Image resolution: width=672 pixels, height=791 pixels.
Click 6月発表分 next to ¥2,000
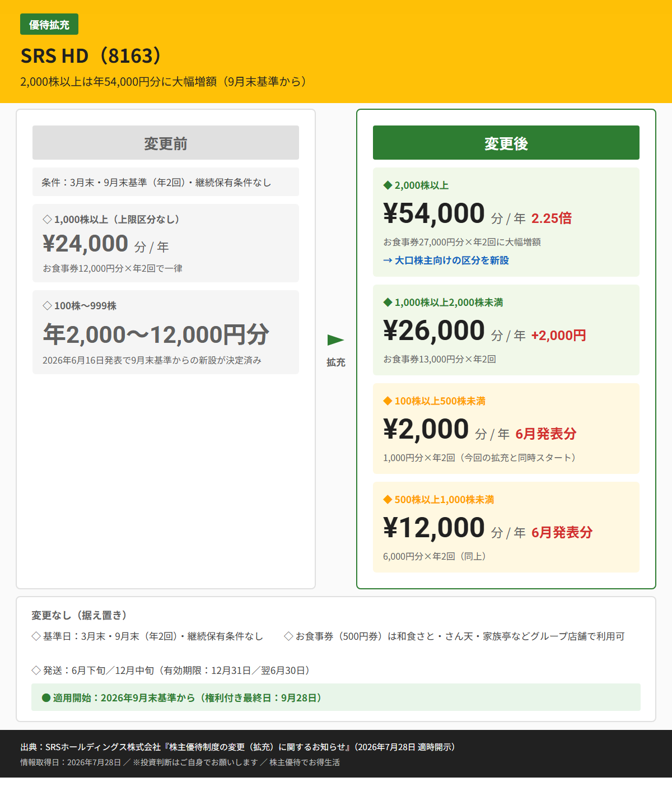pyautogui.click(x=546, y=434)
